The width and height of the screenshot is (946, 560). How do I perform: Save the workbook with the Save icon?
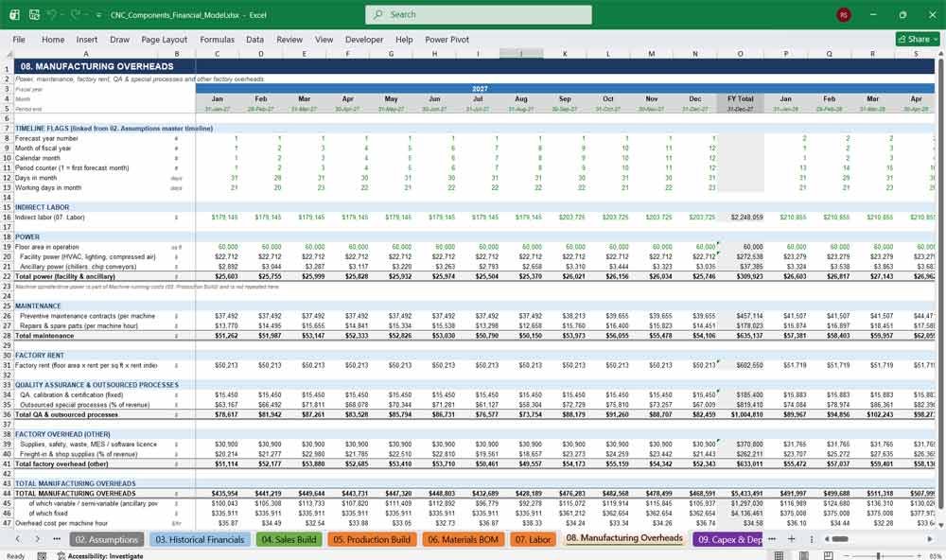tap(34, 14)
